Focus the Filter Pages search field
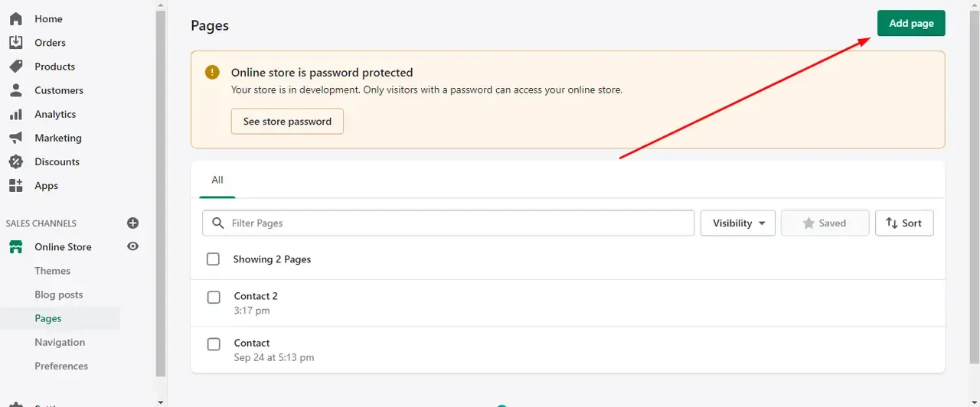Screen dimensions: 980x407 tap(448, 223)
